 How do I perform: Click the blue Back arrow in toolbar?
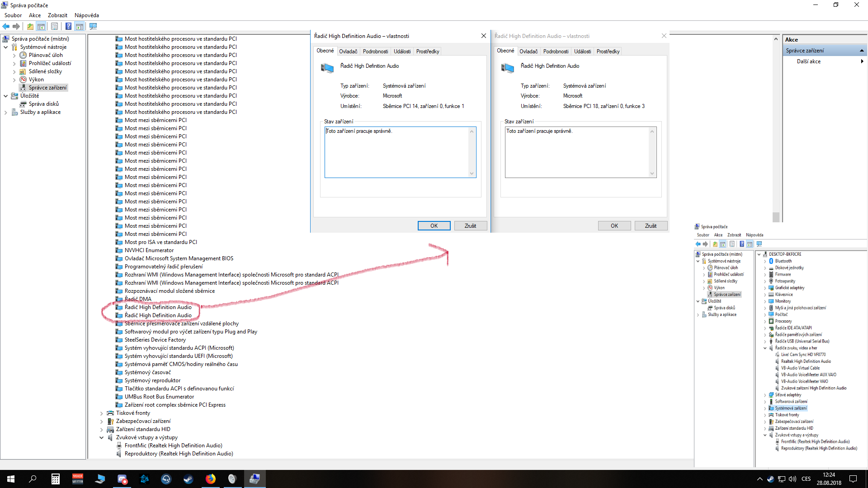click(x=6, y=26)
